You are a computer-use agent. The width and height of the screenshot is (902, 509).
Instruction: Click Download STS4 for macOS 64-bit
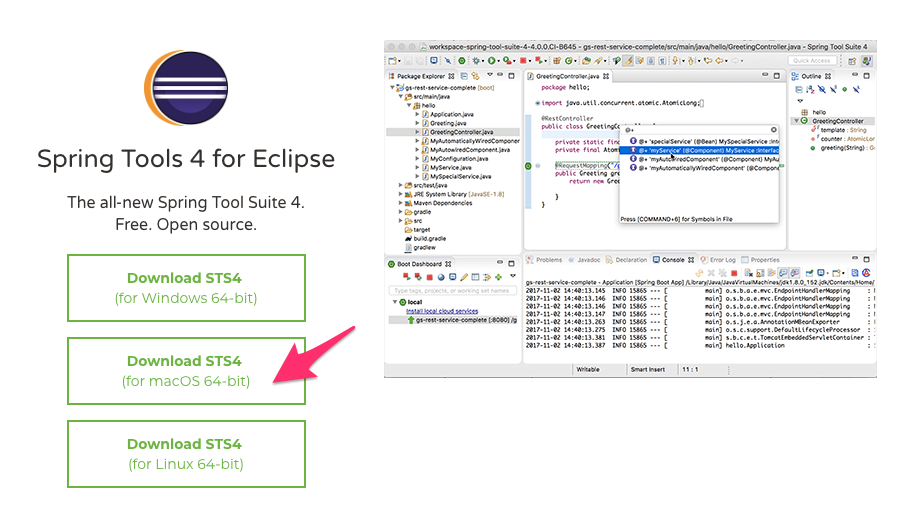click(x=186, y=371)
